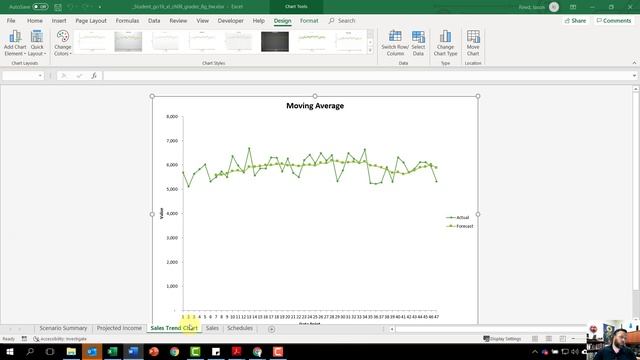Add a new sheet with plus button
640x360 pixels.
pos(271,329)
